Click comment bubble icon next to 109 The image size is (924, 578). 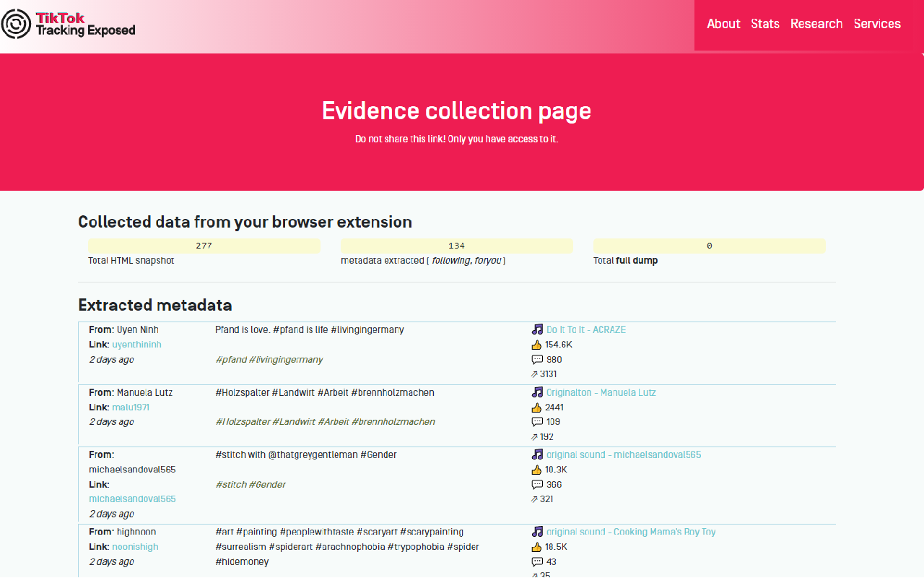[537, 422]
